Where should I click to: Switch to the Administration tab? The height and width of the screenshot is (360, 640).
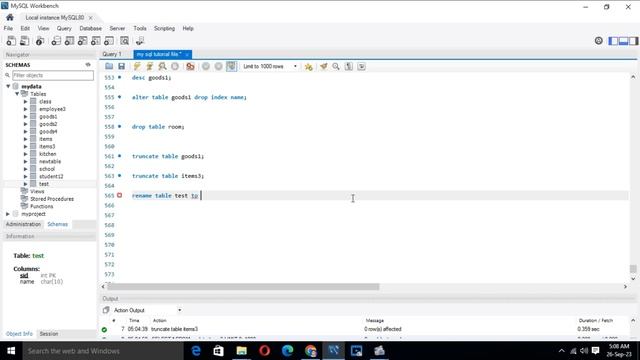pyautogui.click(x=23, y=224)
